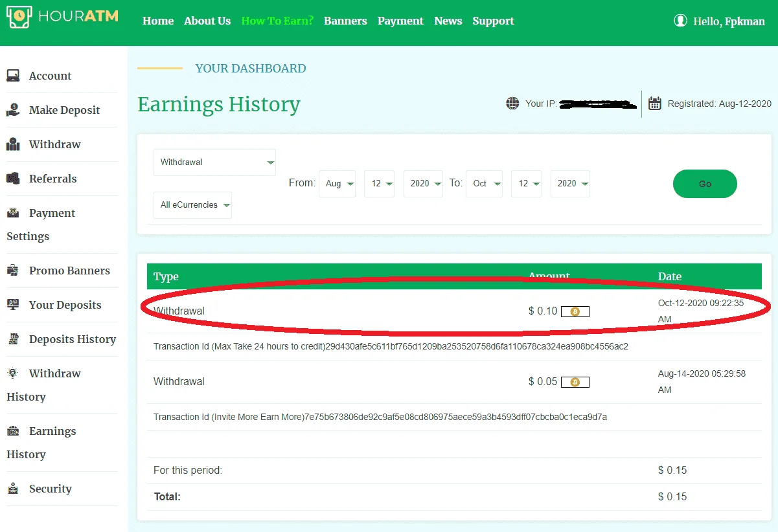Open How To Earn? in the top menu
This screenshot has width=778, height=532.
(x=277, y=21)
